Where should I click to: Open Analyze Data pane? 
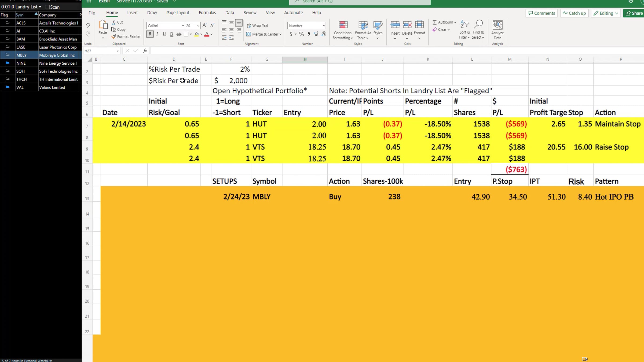coord(497,30)
